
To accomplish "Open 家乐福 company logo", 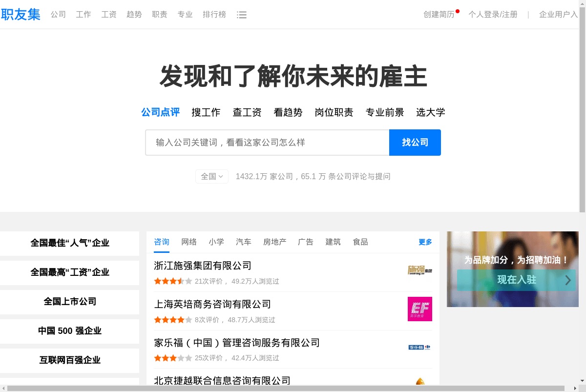I will click(x=420, y=347).
